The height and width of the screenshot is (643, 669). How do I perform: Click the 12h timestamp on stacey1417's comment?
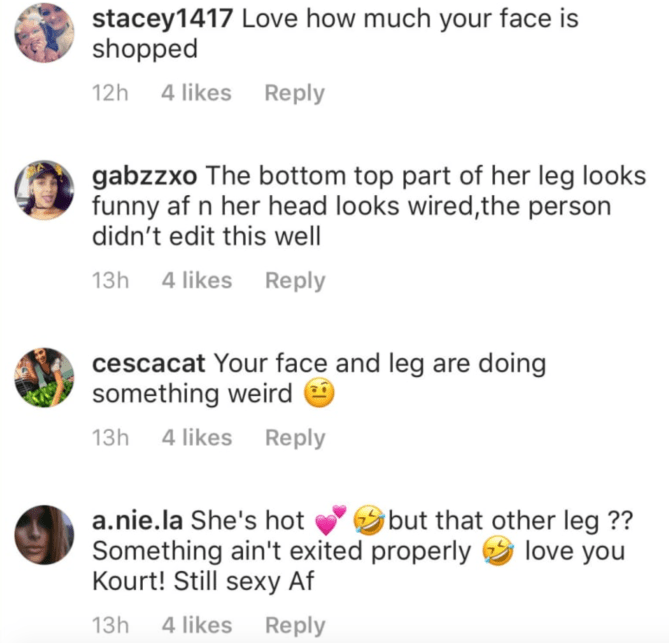(x=110, y=93)
